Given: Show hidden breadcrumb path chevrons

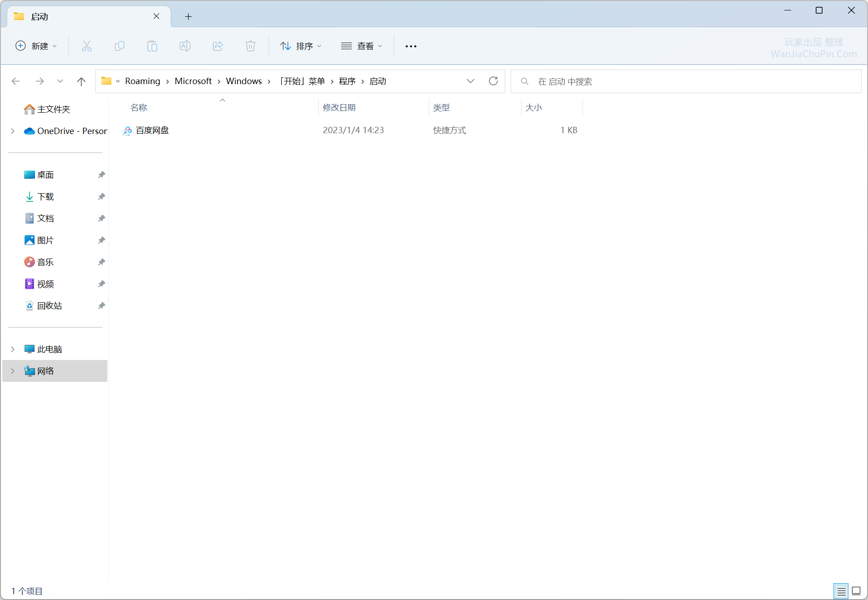Looking at the screenshot, I should coord(118,81).
